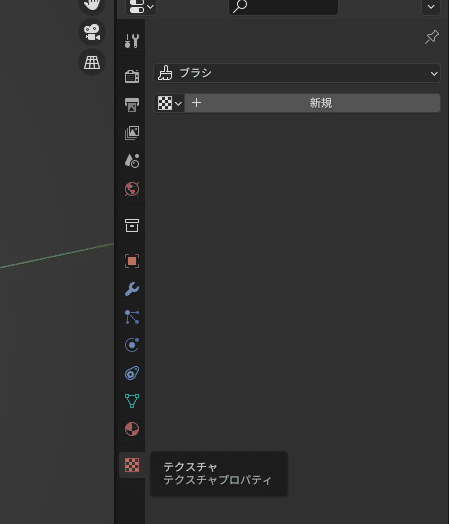Open the Material properties tab

132,429
